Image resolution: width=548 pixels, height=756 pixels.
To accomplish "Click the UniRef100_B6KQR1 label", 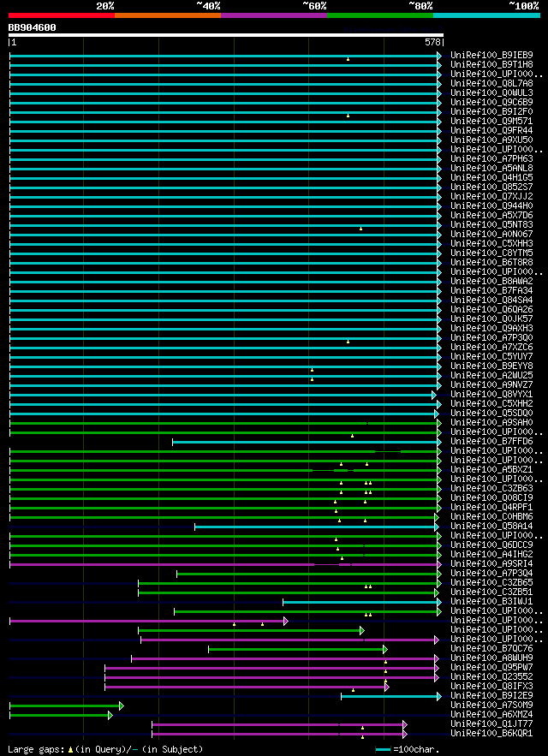I will coord(491,734).
